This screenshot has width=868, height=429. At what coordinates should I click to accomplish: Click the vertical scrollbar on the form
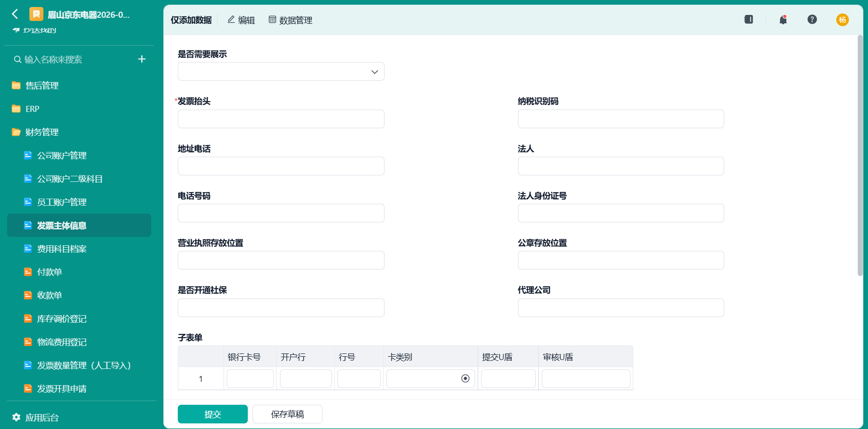(x=860, y=156)
